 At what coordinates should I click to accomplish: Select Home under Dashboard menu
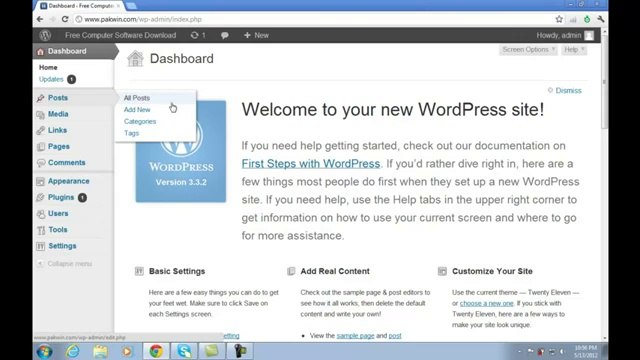48,67
